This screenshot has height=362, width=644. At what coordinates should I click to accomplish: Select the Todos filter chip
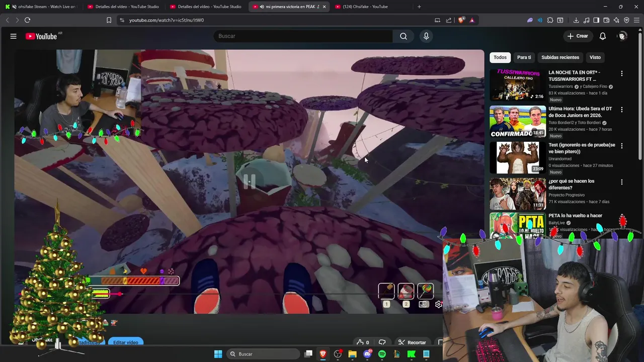[x=500, y=57]
